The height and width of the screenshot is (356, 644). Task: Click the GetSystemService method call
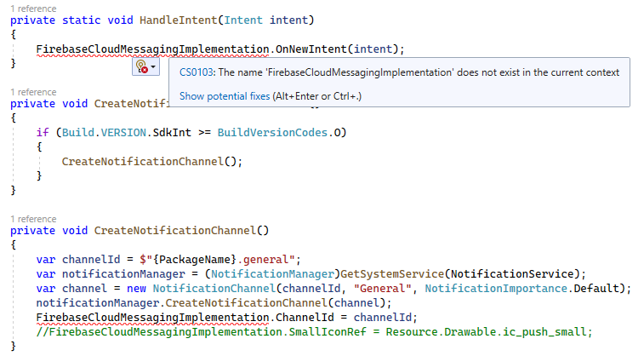pos(392,273)
